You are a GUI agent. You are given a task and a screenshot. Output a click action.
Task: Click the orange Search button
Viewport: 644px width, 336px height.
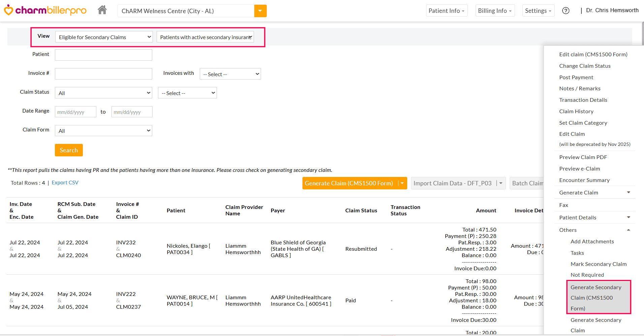click(69, 150)
